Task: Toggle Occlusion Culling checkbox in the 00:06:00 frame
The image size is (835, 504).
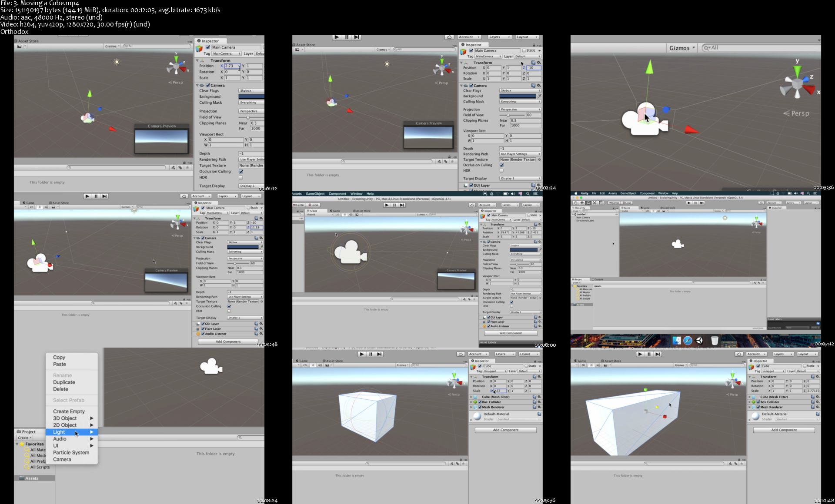Action: tap(511, 302)
